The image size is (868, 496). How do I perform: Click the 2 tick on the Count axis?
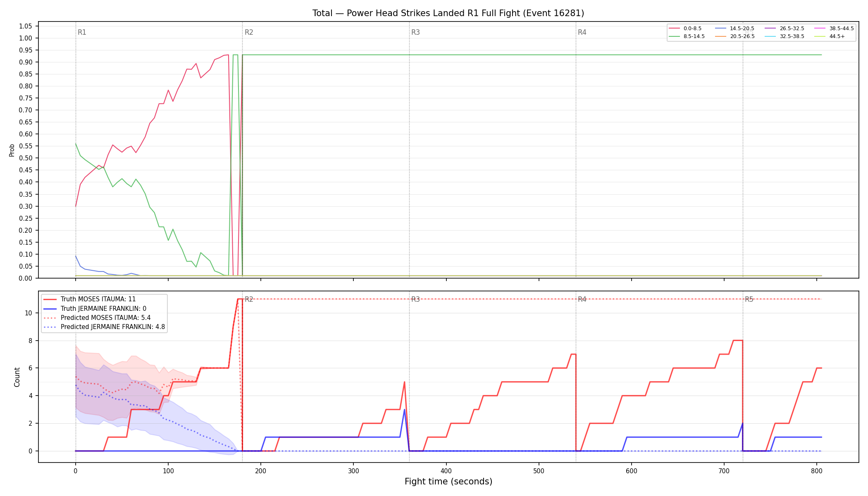30,423
